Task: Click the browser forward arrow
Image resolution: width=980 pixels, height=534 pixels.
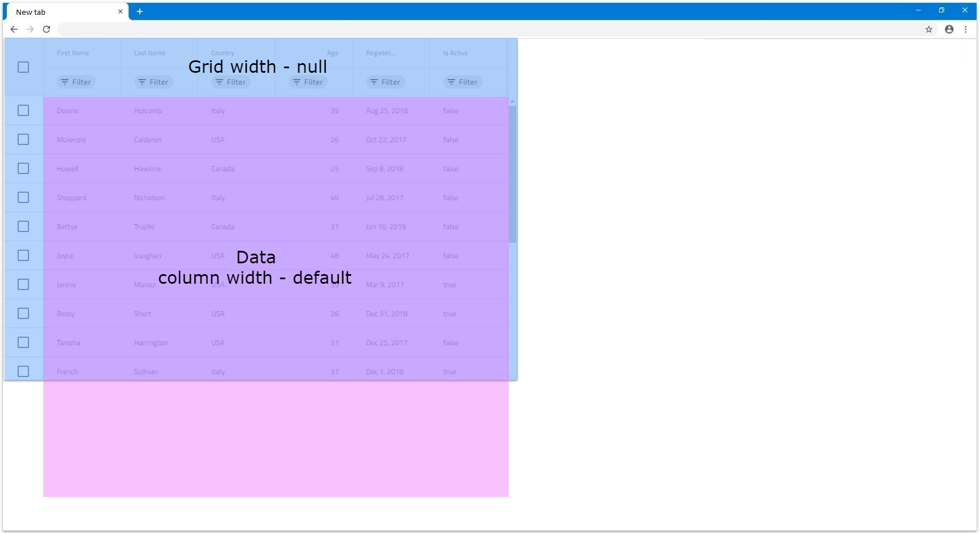Action: pos(30,30)
